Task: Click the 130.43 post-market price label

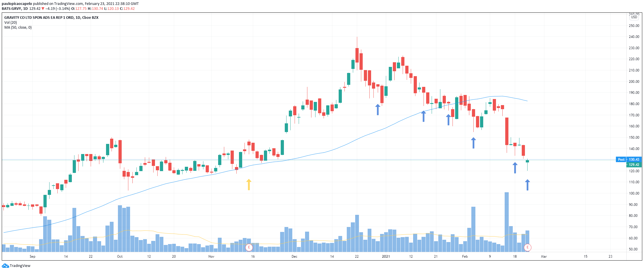Action: 634,160
